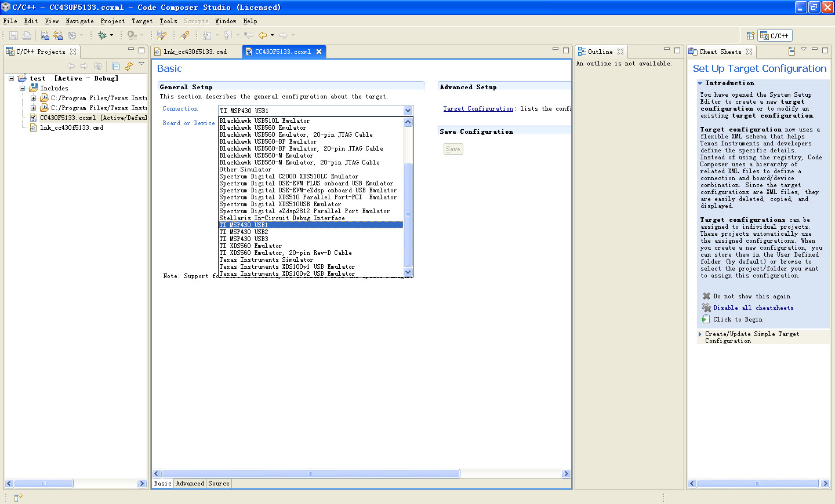Screen dimensions: 835x504
Task: Choose TI XDS560 Emulator in the list
Action: (x=251, y=246)
